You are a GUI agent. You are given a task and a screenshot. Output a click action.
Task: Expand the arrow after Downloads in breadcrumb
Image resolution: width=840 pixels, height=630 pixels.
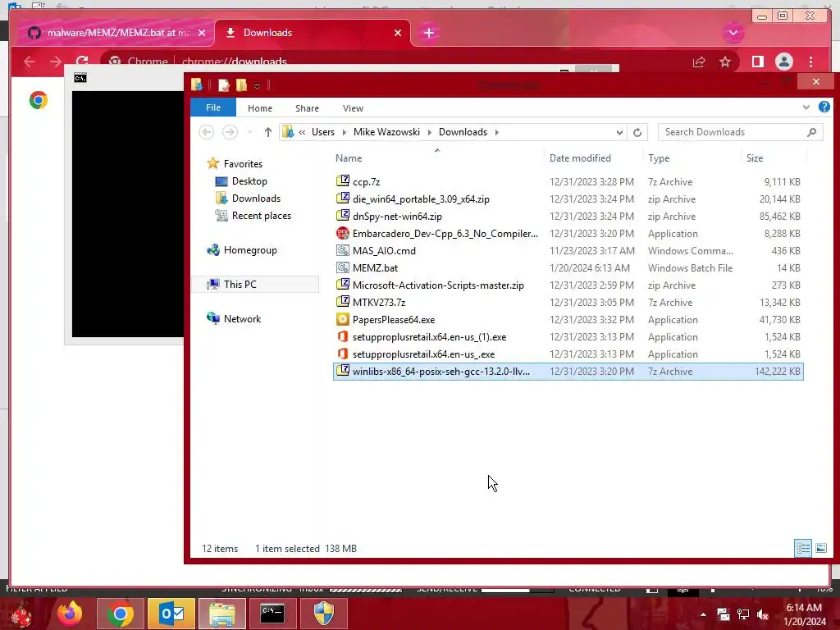[496, 132]
